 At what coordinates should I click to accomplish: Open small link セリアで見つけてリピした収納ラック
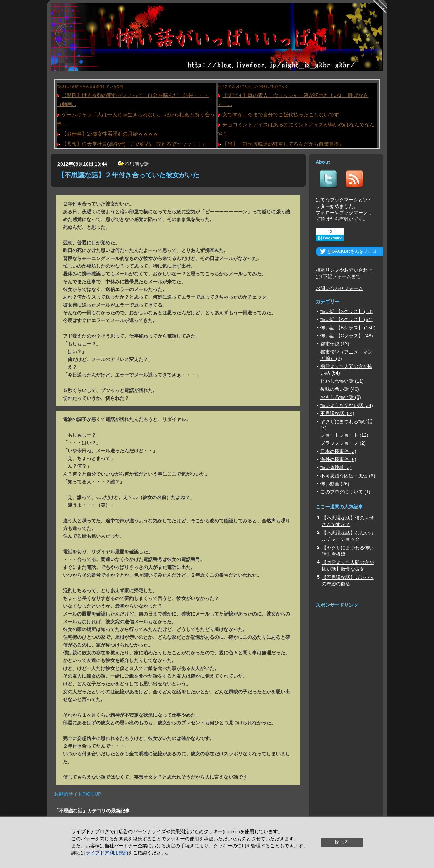tap(253, 87)
